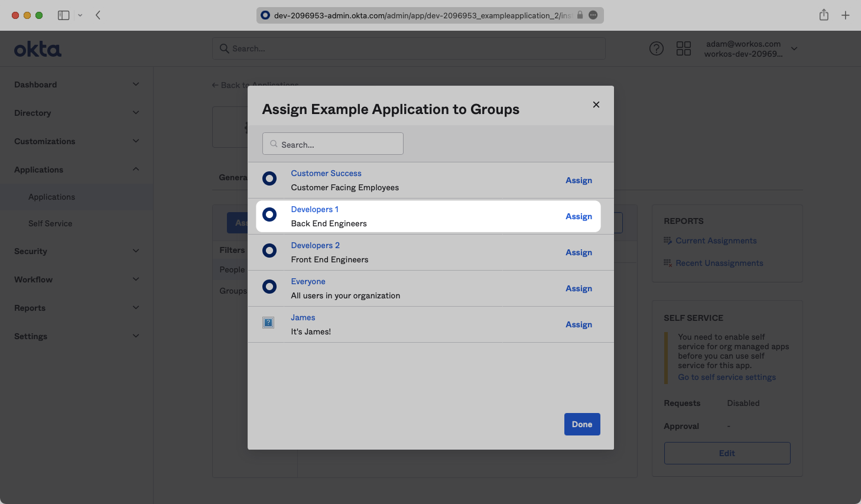Screen dimensions: 861x504
Task: Click the Customer Success group icon
Action: point(269,178)
